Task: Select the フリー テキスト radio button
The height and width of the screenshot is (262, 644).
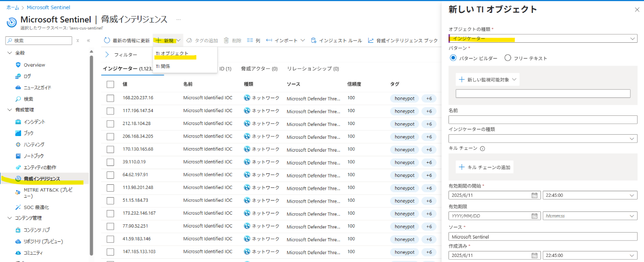Action: 508,58
